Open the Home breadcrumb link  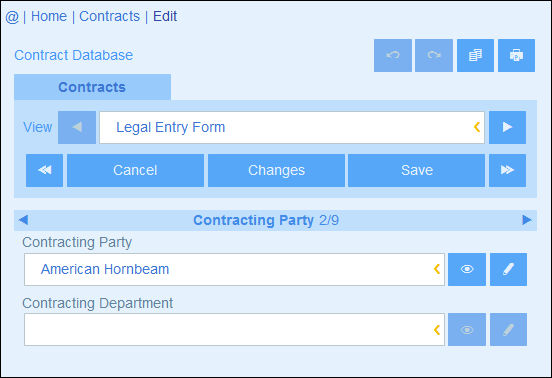49,16
